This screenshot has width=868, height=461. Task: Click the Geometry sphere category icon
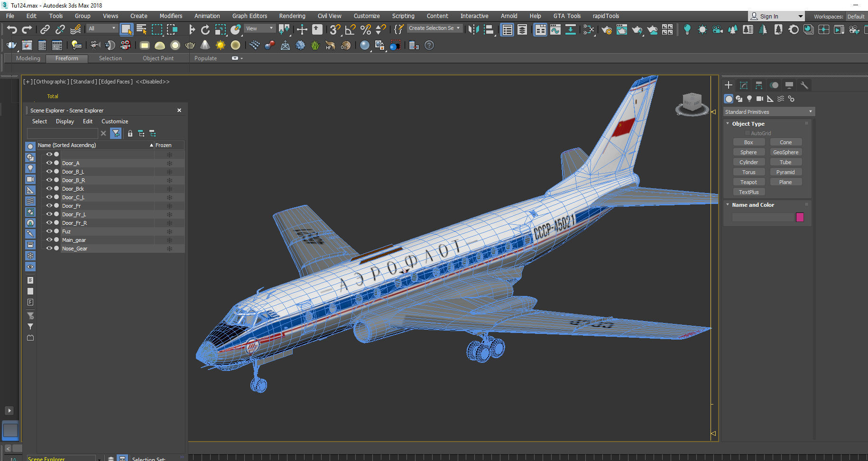[x=729, y=99]
